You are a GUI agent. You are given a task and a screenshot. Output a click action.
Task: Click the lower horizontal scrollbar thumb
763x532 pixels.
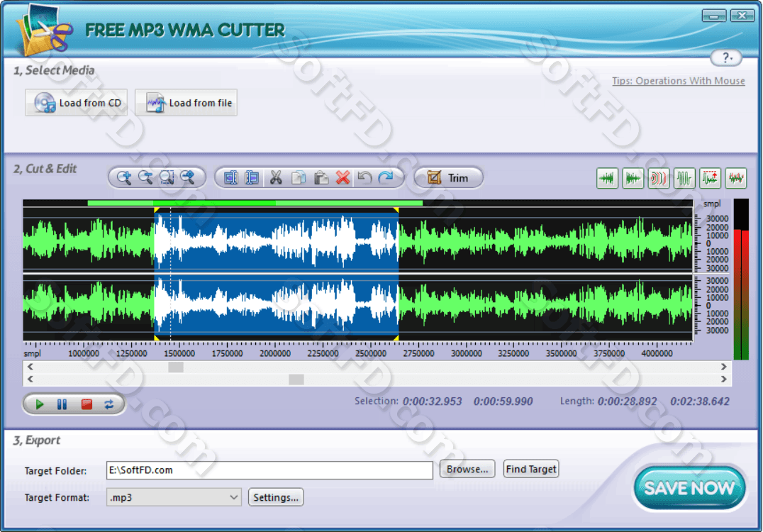click(296, 379)
